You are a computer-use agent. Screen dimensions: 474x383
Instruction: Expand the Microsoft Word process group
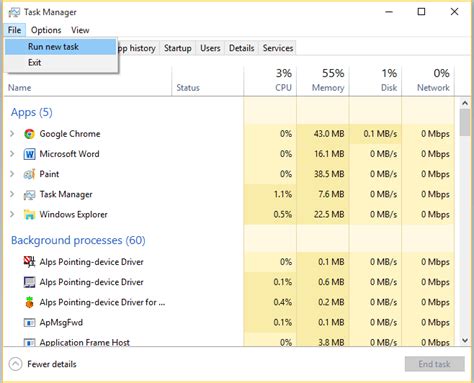point(12,154)
